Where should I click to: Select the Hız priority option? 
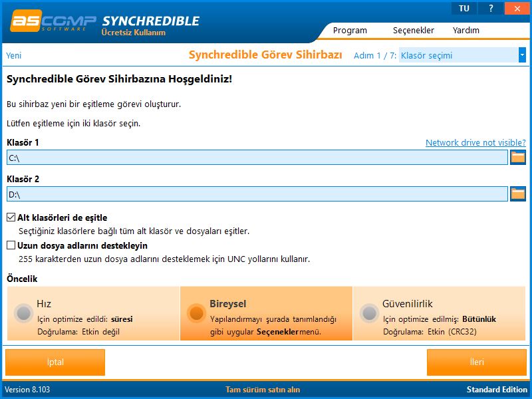click(x=93, y=313)
